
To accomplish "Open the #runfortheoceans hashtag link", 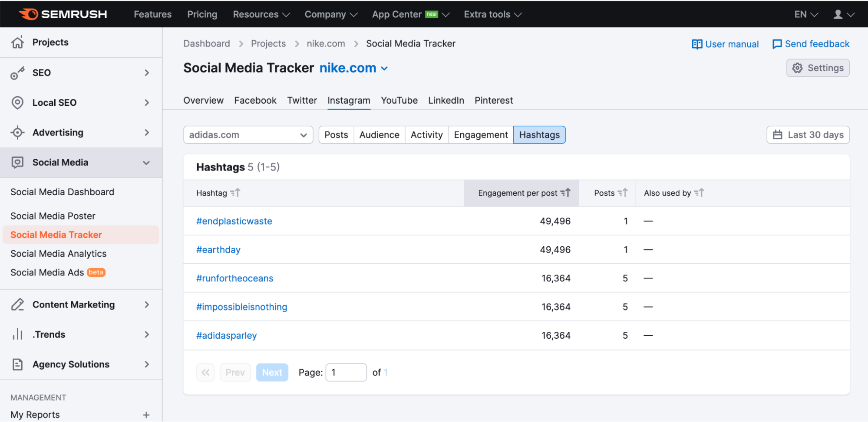I will pos(234,278).
